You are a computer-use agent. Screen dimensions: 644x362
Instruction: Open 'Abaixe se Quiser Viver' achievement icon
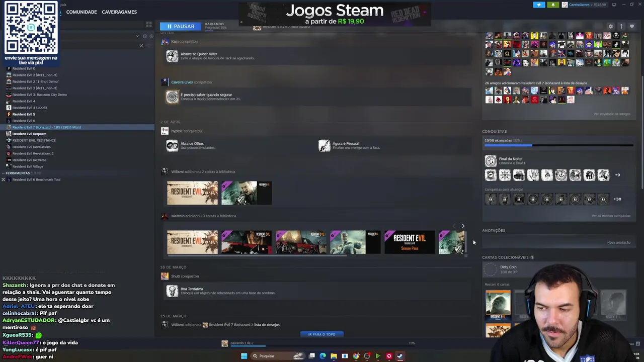pyautogui.click(x=172, y=56)
